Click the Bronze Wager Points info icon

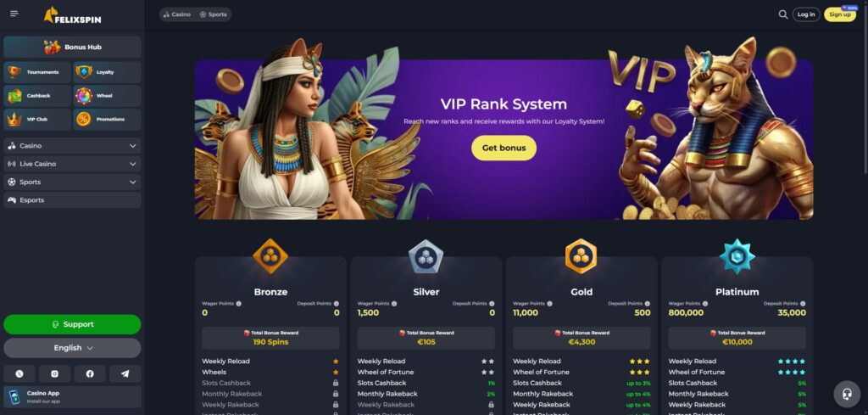click(x=238, y=304)
